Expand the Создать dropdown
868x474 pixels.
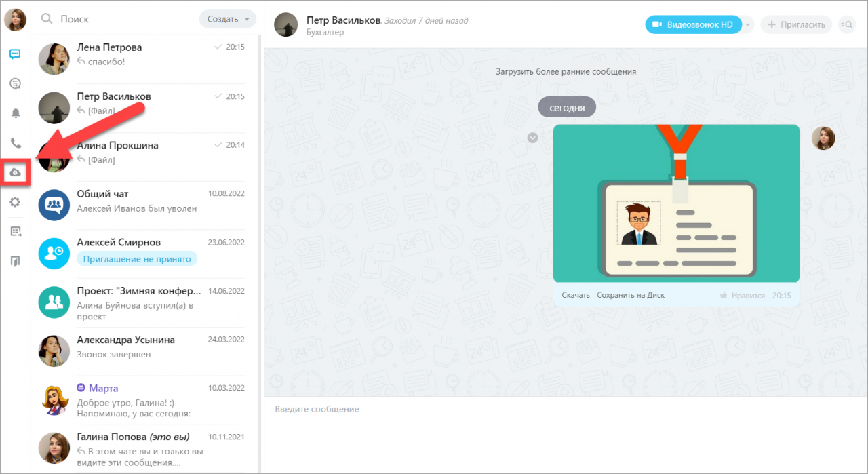[228, 19]
